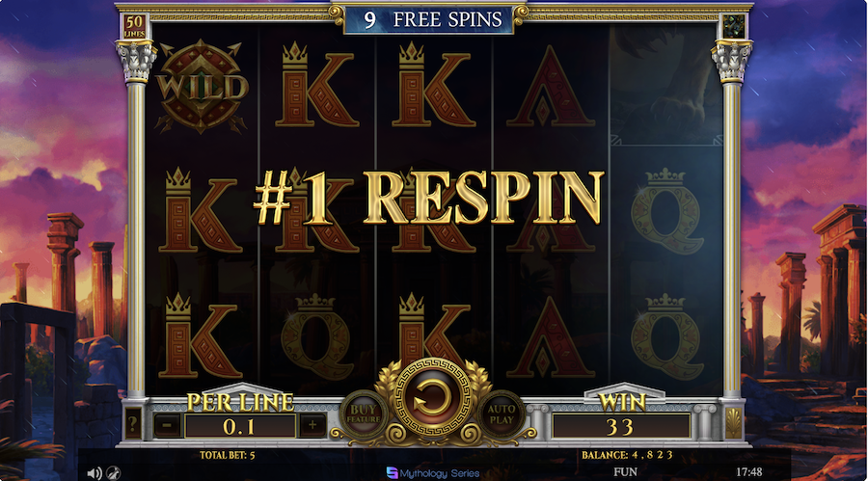Open the golden shell menu icon
This screenshot has height=481, width=868.
[x=734, y=424]
